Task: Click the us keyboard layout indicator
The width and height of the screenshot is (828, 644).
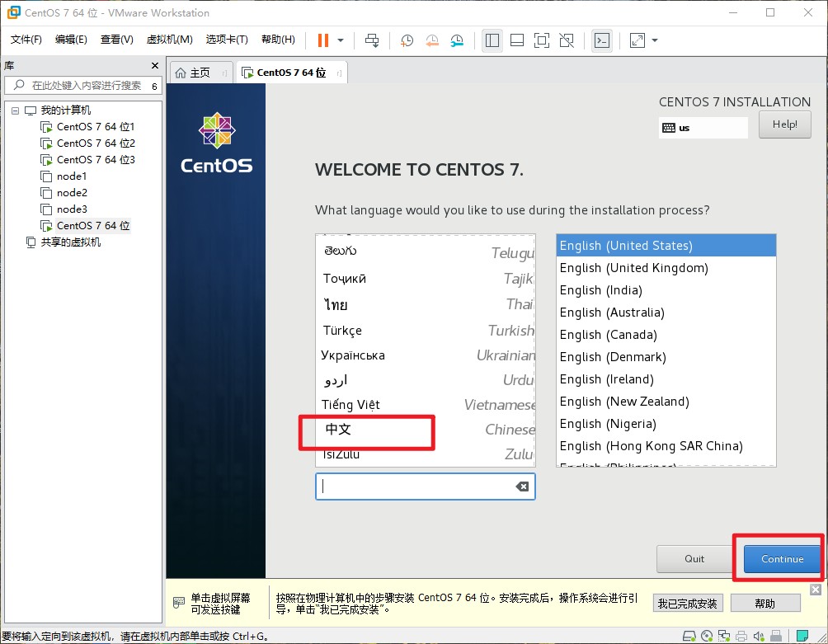Action: coord(703,128)
